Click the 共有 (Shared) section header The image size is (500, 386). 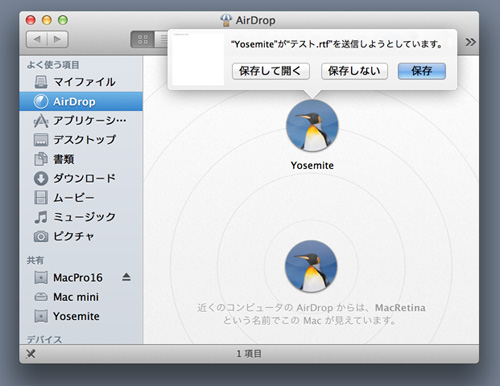35,260
